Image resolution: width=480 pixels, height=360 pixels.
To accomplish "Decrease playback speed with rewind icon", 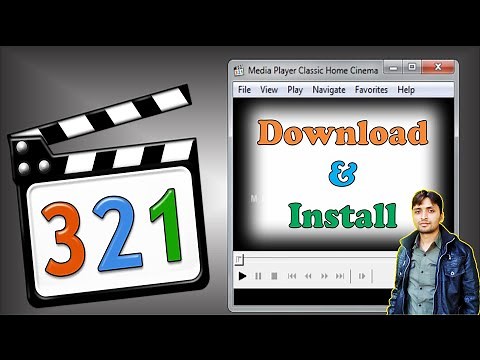I will pos(308,276).
